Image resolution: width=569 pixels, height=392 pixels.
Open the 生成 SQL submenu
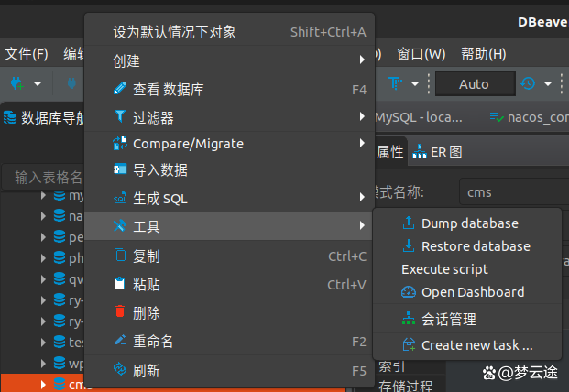tap(229, 198)
